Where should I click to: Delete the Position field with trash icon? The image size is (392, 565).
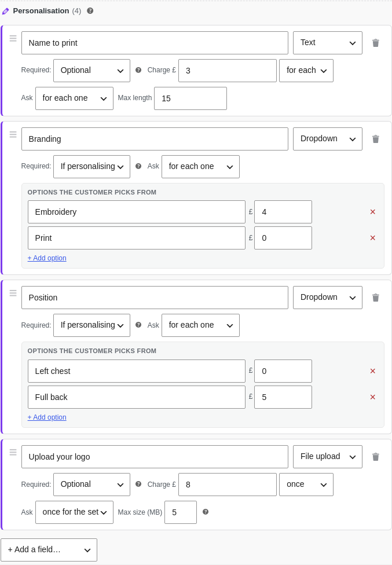coord(375,298)
